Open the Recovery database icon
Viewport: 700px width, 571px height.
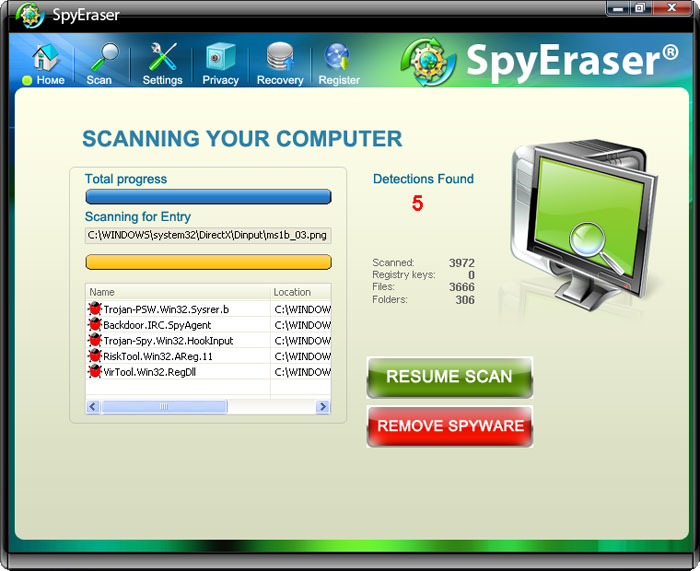click(x=280, y=56)
